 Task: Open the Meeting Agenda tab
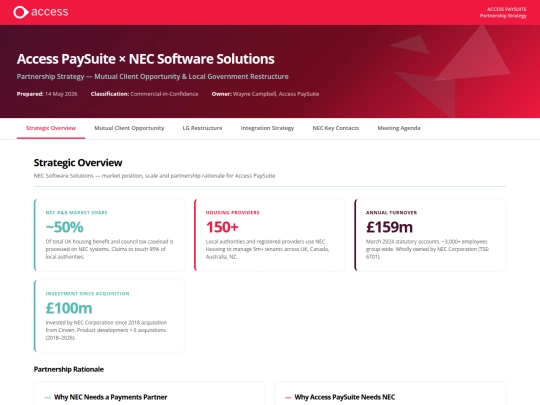pos(399,128)
